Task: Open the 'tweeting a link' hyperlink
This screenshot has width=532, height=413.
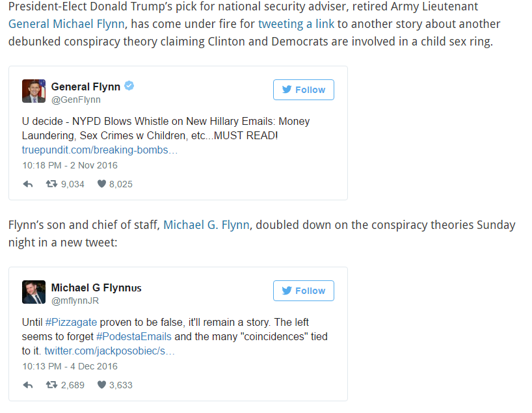Action: pyautogui.click(x=296, y=24)
